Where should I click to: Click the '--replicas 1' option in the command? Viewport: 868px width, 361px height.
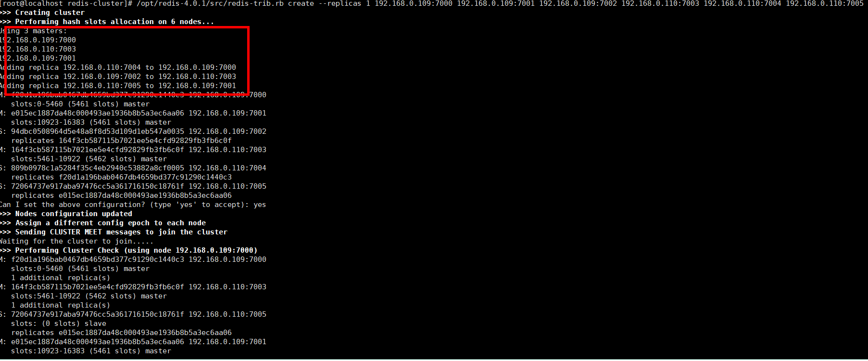pyautogui.click(x=344, y=3)
